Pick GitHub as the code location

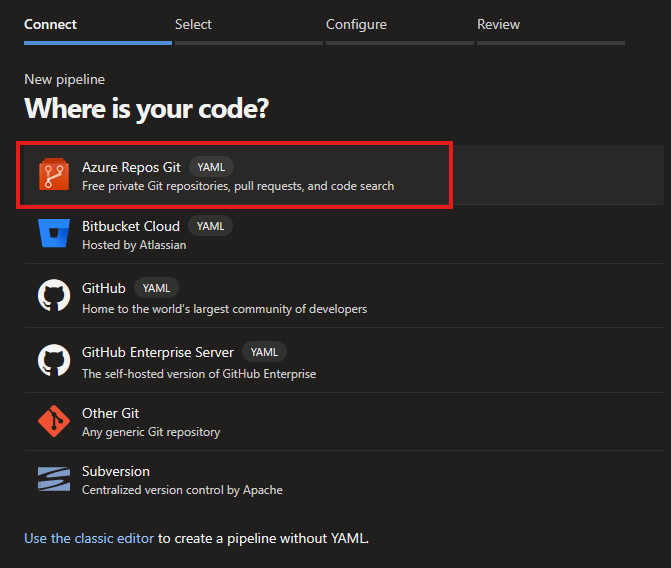[x=104, y=288]
